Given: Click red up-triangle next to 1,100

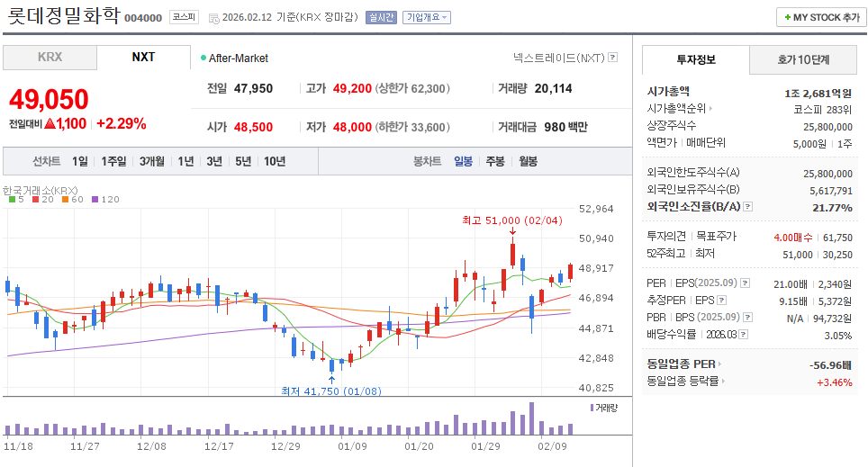Looking at the screenshot, I should point(50,123).
